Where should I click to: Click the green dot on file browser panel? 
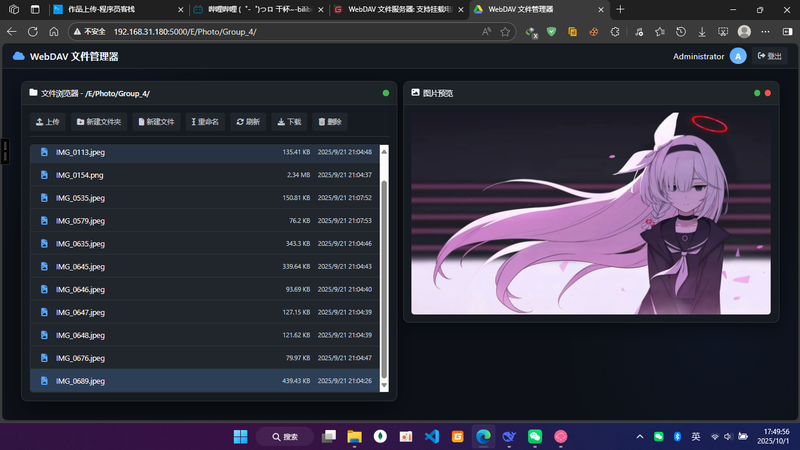click(386, 93)
